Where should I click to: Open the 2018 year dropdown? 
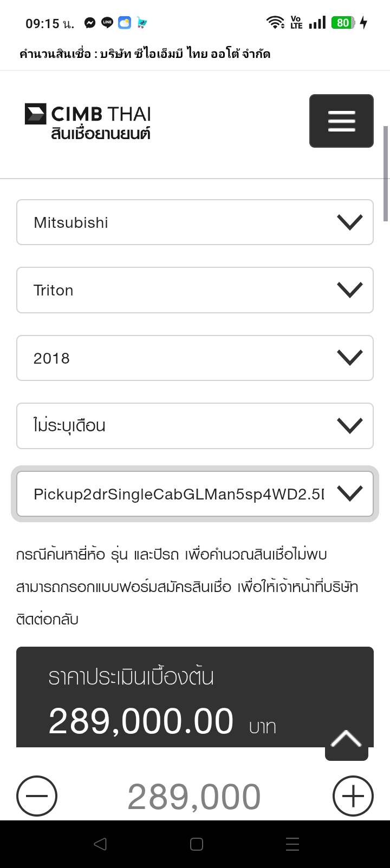pos(195,358)
